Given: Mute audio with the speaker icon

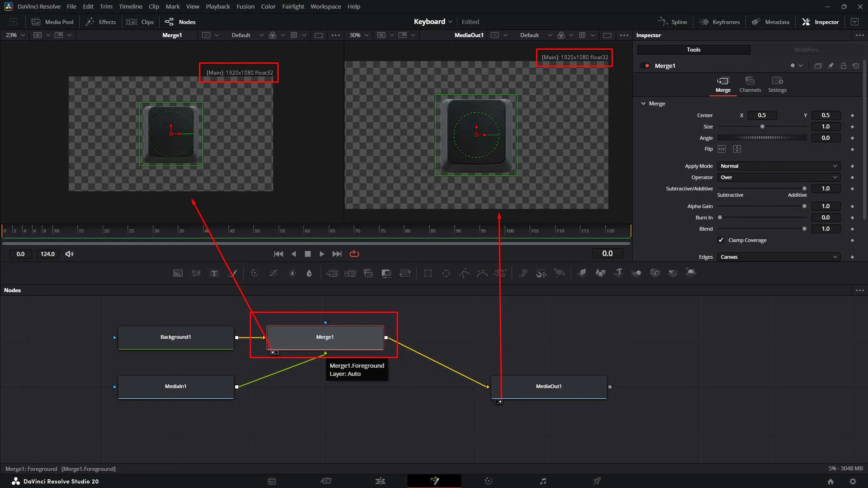Looking at the screenshot, I should point(69,254).
